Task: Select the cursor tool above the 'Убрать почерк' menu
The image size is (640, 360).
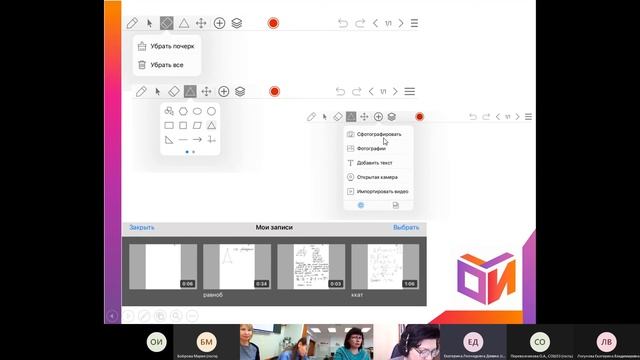Action: pos(149,24)
